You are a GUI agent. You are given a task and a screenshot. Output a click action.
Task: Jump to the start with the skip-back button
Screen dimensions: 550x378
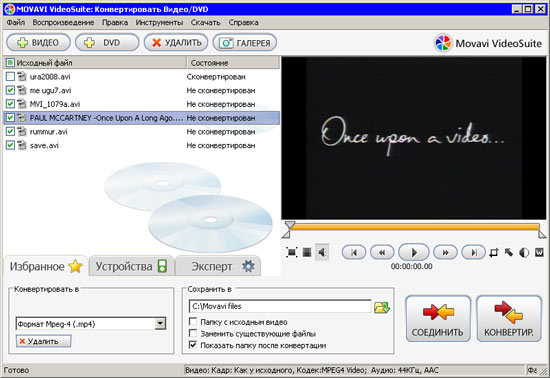tap(354, 252)
